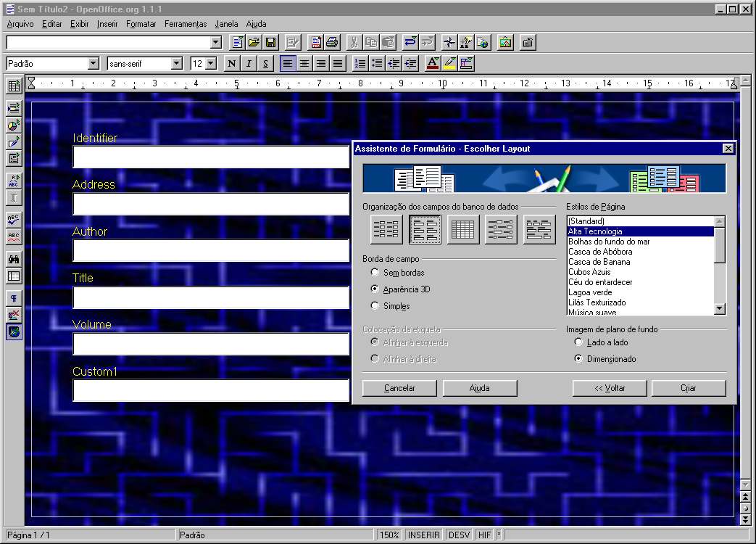The height and width of the screenshot is (544, 756).
Task: Click the Save document icon
Action: click(x=270, y=42)
